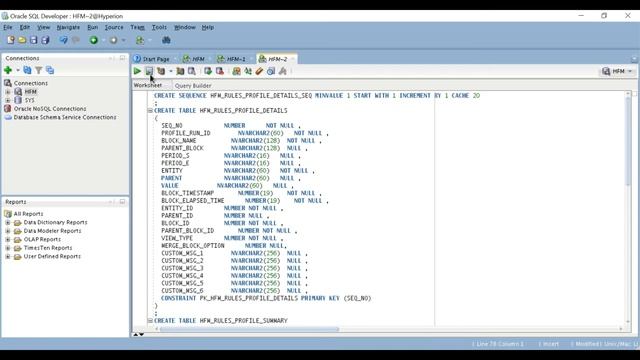This screenshot has width=640, height=360.
Task: Collapse CREATE TABLE HFM_RULES_PROFILE_SUMMARY code block
Action: pos(150,321)
